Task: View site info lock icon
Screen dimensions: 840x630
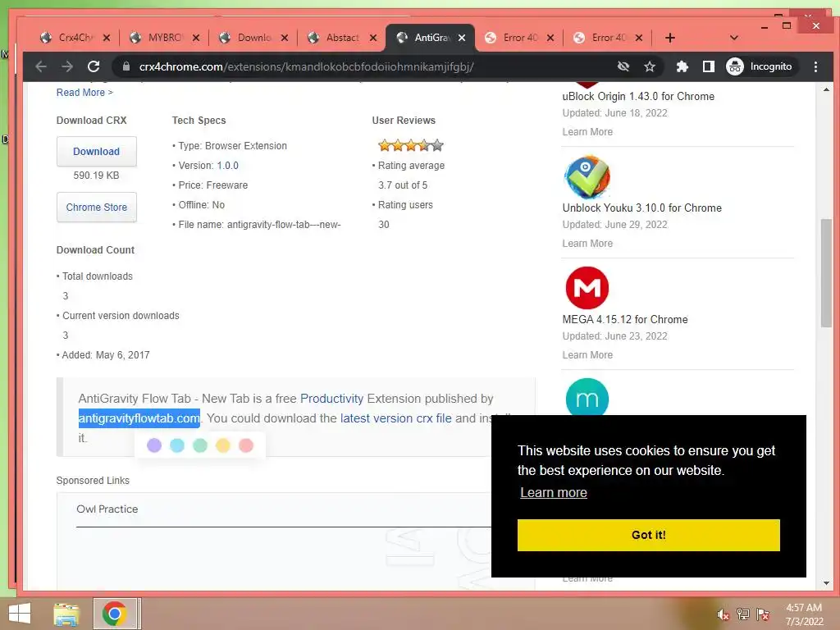Action: 126,66
